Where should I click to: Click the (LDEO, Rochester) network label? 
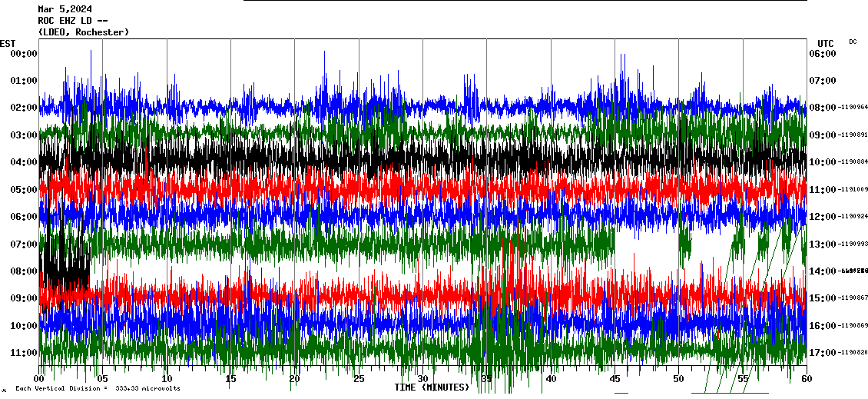[x=83, y=32]
